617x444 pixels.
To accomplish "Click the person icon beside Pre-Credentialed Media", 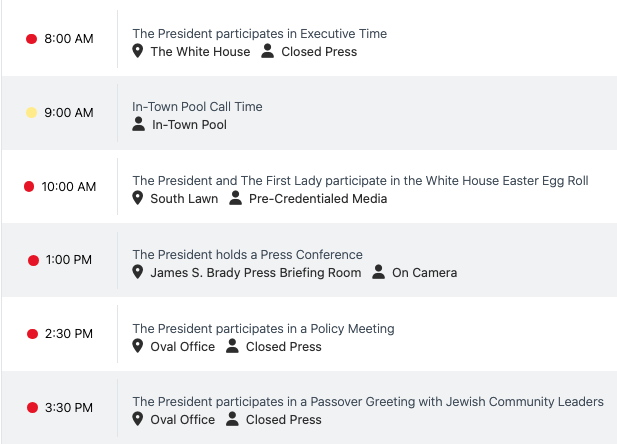I will pos(236,199).
